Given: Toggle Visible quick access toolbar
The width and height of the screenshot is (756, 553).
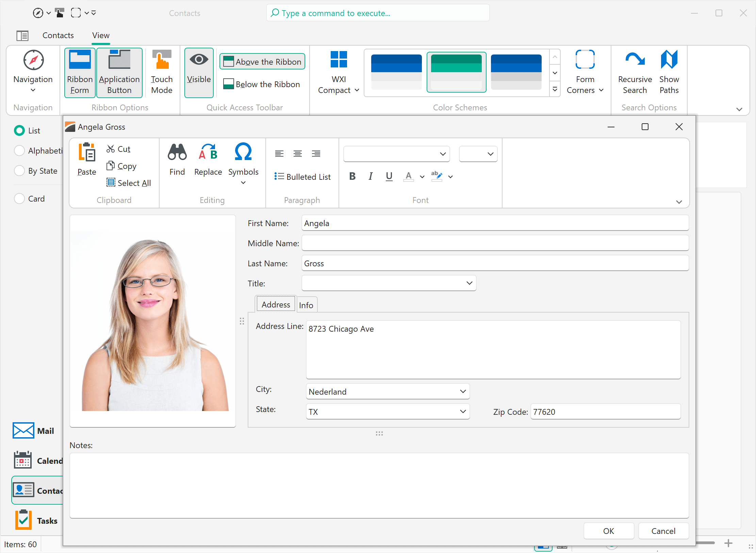Looking at the screenshot, I should coord(199,72).
